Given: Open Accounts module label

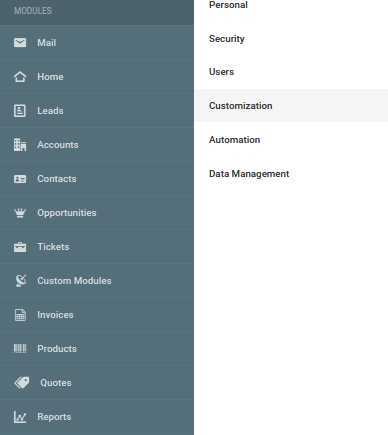Looking at the screenshot, I should (58, 145).
